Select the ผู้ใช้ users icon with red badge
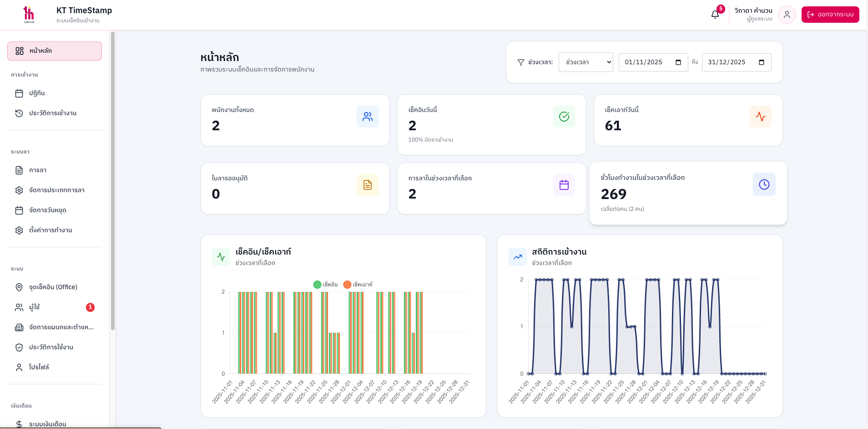Viewport: 868px width, 429px height. tap(19, 307)
